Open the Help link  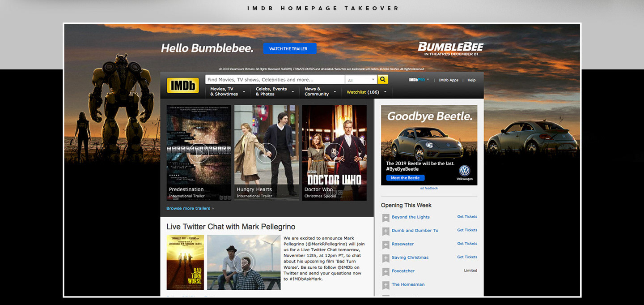(x=471, y=80)
